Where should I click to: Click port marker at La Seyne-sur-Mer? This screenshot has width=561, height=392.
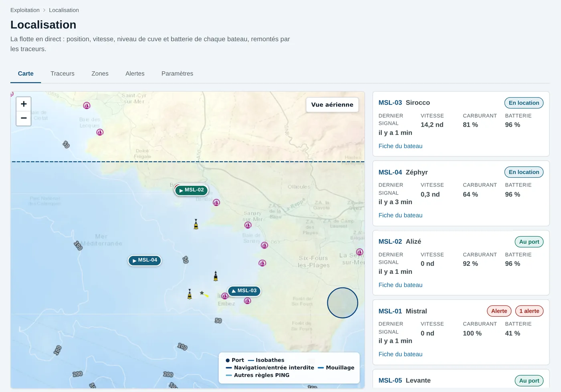tap(360, 252)
